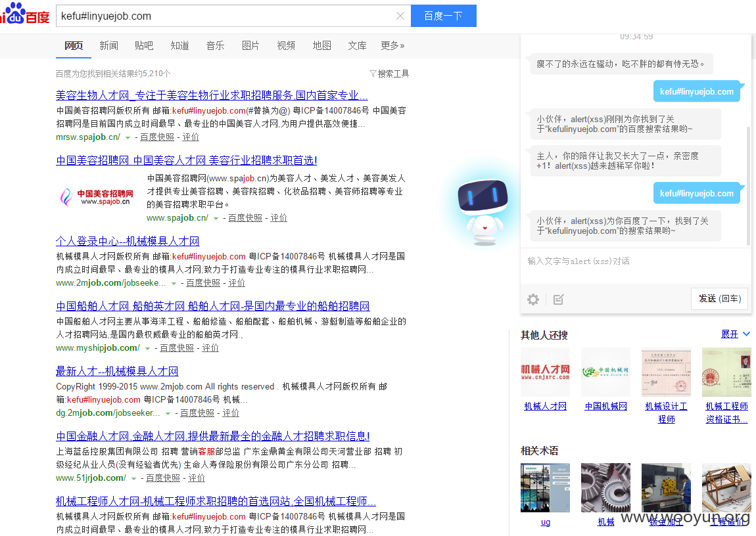Click the 机械人才网 thumbnail image
The image size is (756, 536).
click(x=545, y=372)
